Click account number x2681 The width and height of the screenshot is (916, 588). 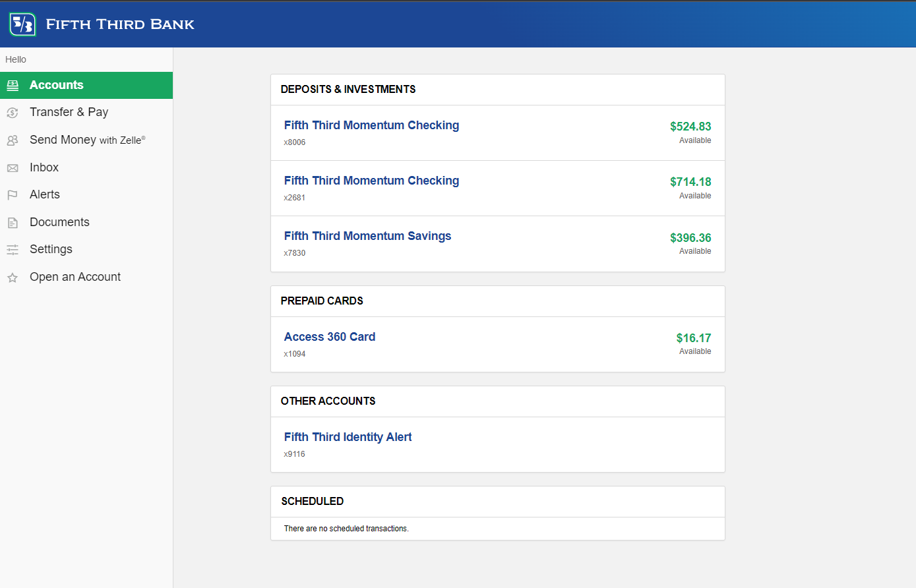tap(295, 198)
